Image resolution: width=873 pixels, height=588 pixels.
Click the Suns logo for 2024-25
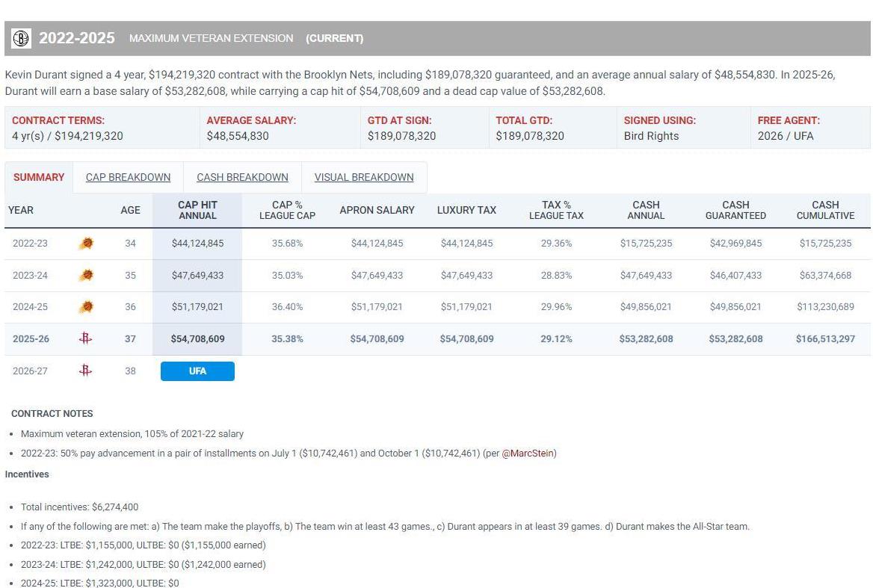(x=86, y=306)
